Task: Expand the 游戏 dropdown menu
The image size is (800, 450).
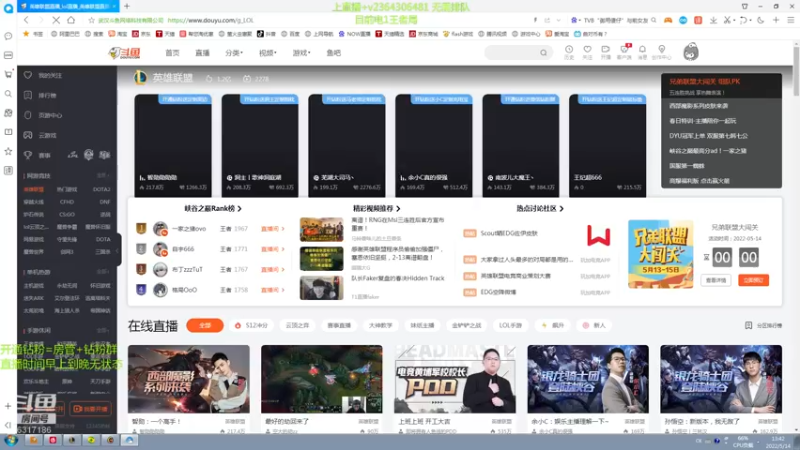Action: 301,53
